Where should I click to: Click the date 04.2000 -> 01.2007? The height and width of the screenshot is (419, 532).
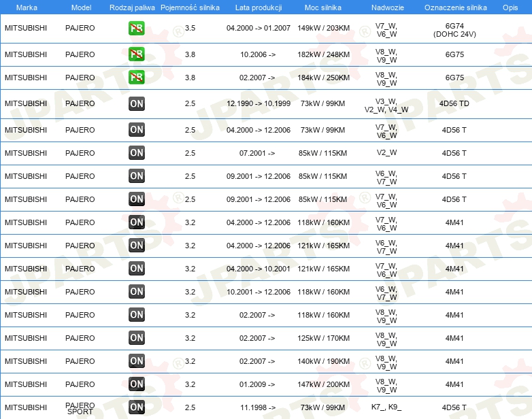[259, 28]
